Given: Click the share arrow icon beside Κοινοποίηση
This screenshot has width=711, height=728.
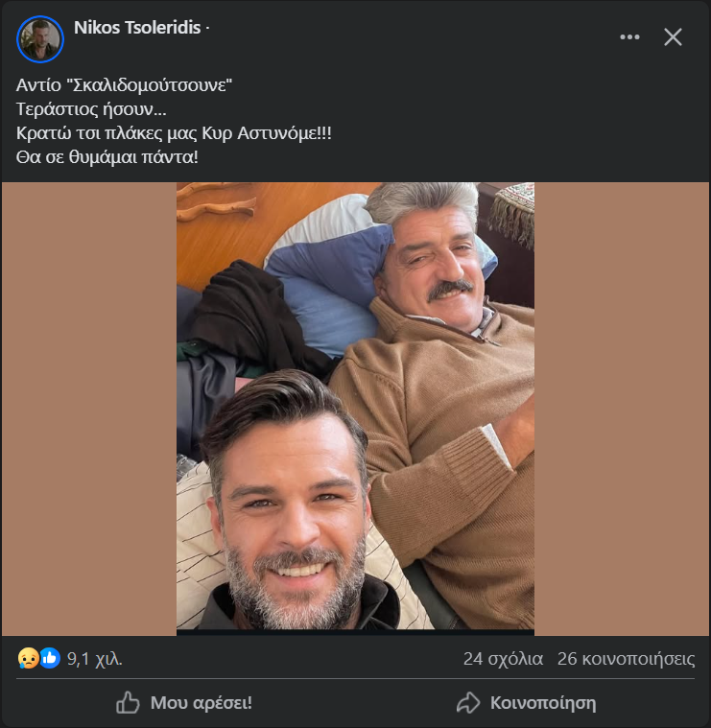Looking at the screenshot, I should [467, 703].
